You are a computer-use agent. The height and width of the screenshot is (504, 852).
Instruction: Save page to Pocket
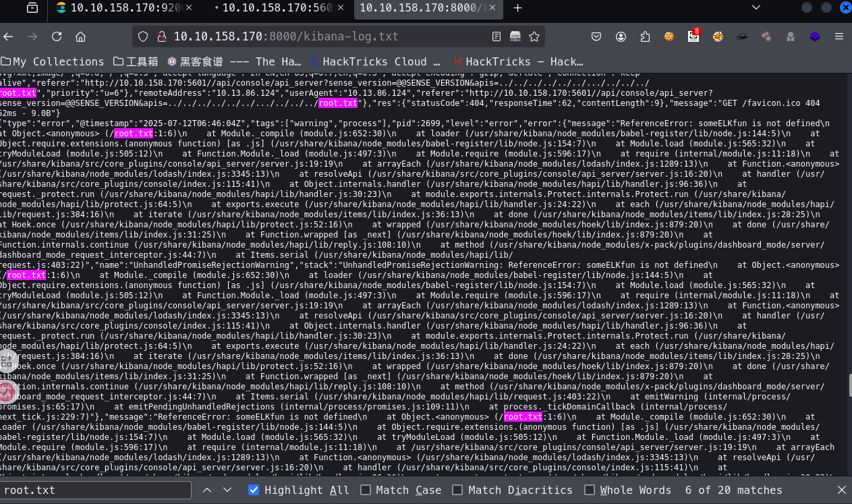coord(596,36)
